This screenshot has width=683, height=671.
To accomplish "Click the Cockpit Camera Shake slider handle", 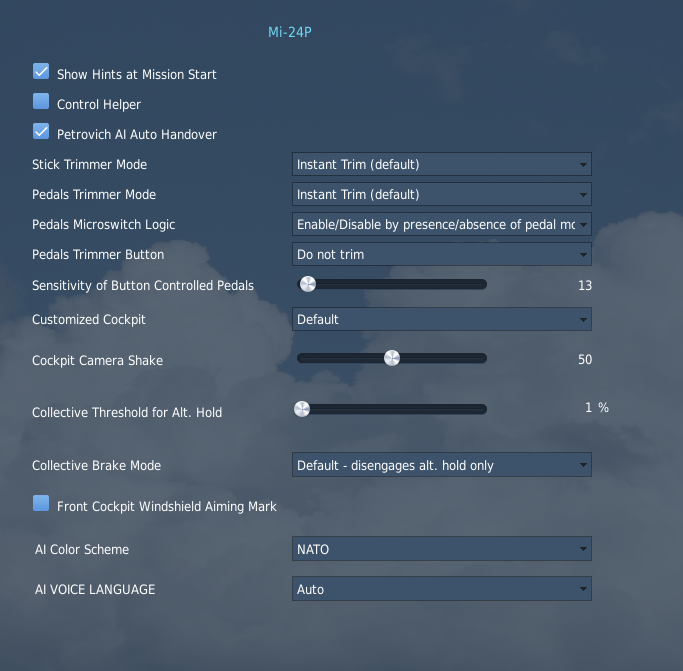I will (392, 358).
